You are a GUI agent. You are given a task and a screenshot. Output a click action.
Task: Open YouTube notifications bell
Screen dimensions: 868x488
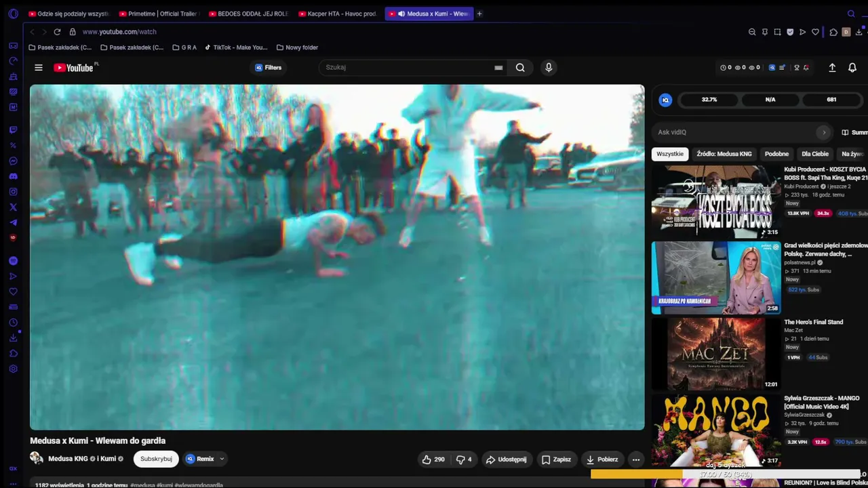tap(852, 68)
